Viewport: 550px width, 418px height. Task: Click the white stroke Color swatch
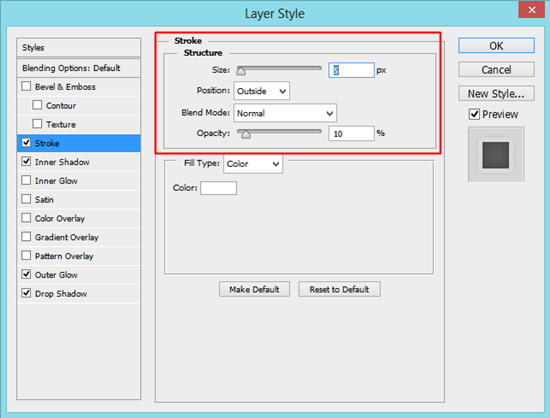point(219,188)
